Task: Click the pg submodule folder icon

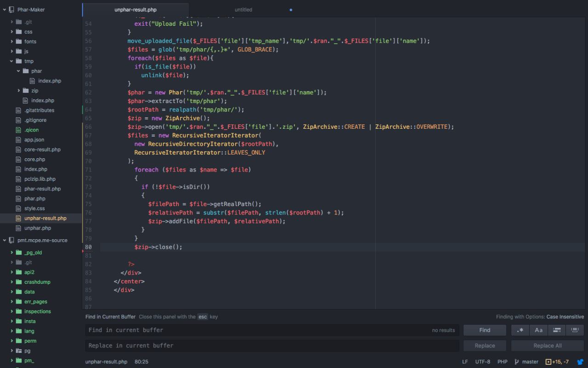Action: point(19,351)
